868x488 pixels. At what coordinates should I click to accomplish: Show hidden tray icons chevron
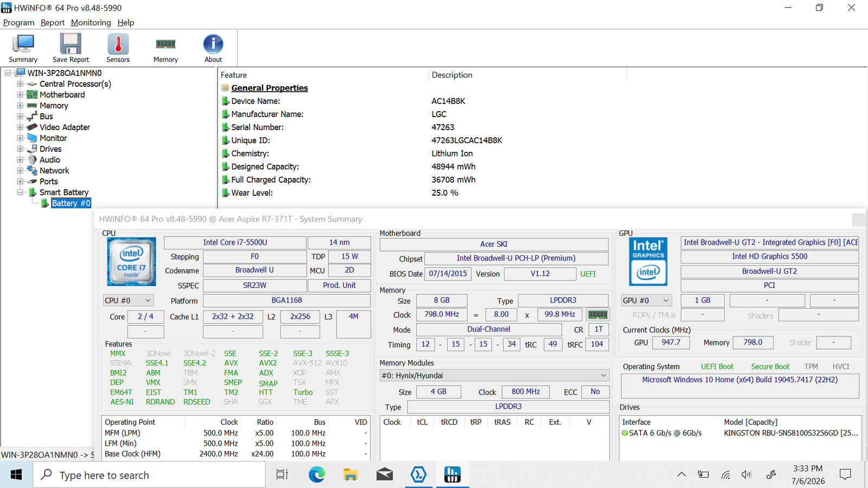(682, 475)
